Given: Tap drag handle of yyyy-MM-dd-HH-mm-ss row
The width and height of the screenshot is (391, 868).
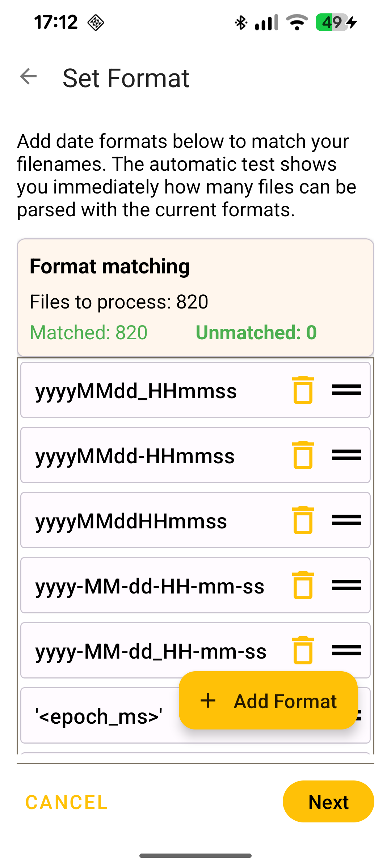Looking at the screenshot, I should (346, 585).
